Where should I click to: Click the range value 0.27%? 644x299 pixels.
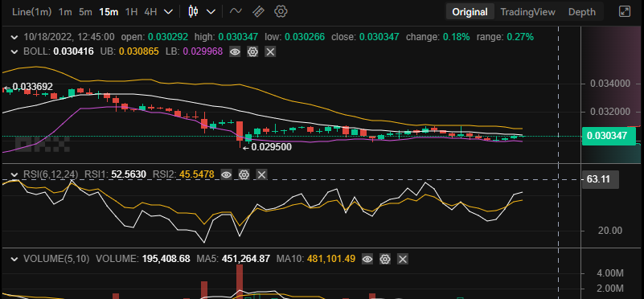(520, 37)
